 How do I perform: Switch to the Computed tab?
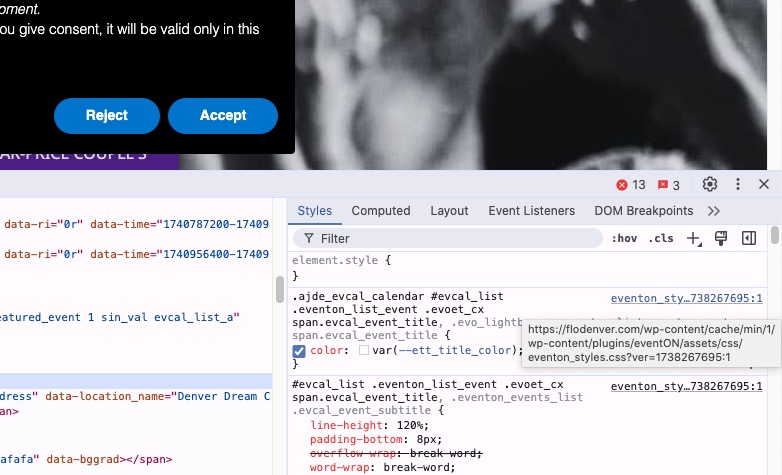click(x=381, y=211)
